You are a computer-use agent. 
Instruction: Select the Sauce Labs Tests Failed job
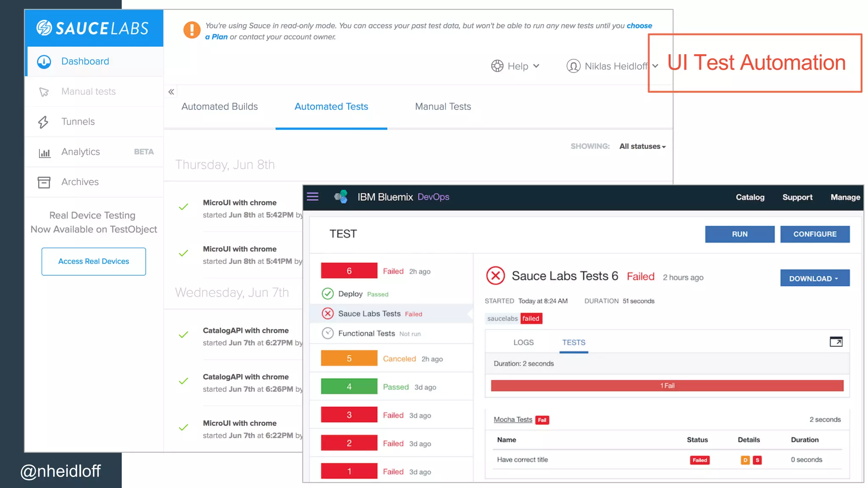tap(392, 313)
